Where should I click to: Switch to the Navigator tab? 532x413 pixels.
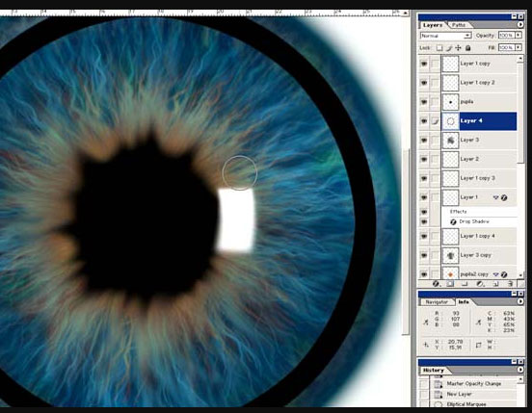437,302
